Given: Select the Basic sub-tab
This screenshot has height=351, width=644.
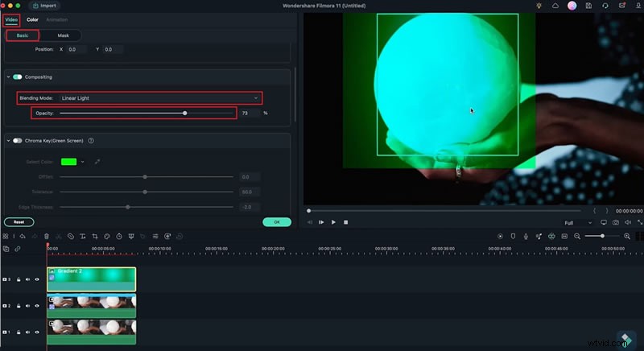Looking at the screenshot, I should [x=23, y=35].
